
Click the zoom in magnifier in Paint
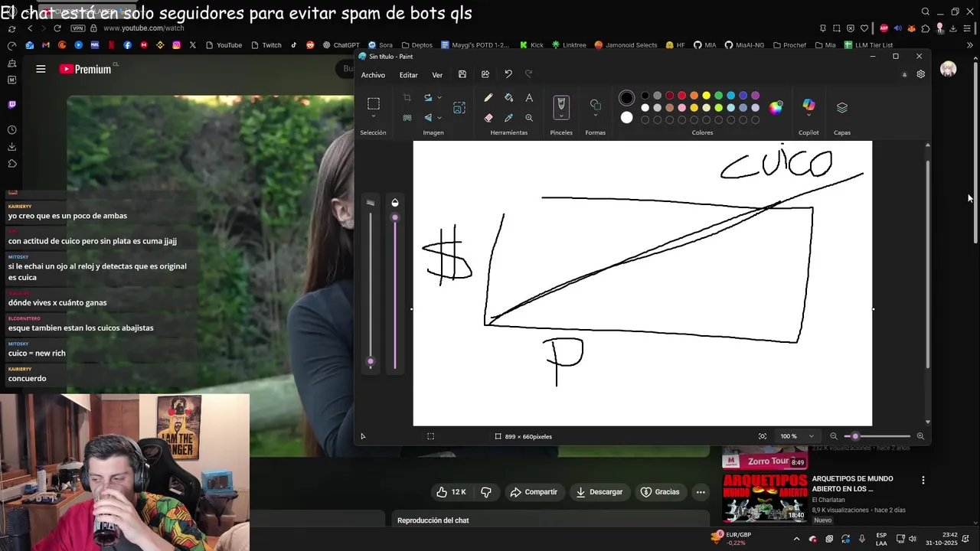(920, 436)
